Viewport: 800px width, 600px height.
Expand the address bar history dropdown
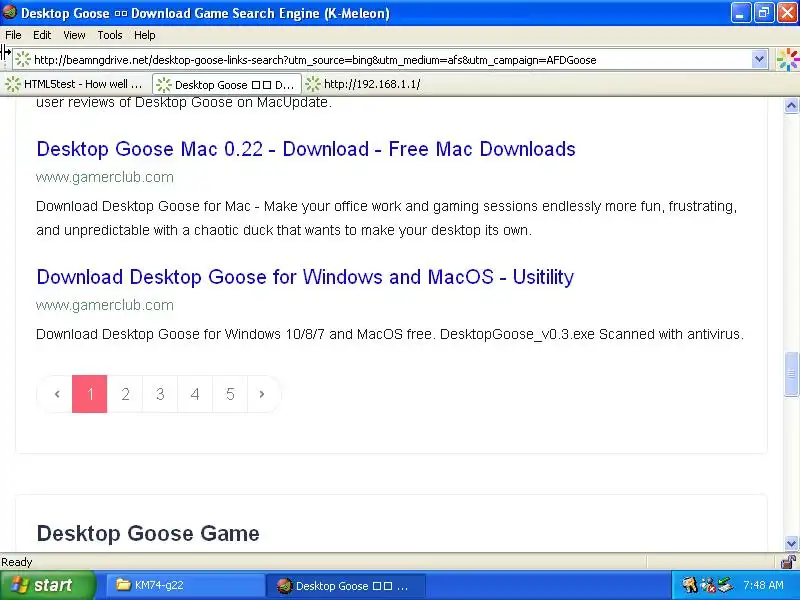(759, 60)
